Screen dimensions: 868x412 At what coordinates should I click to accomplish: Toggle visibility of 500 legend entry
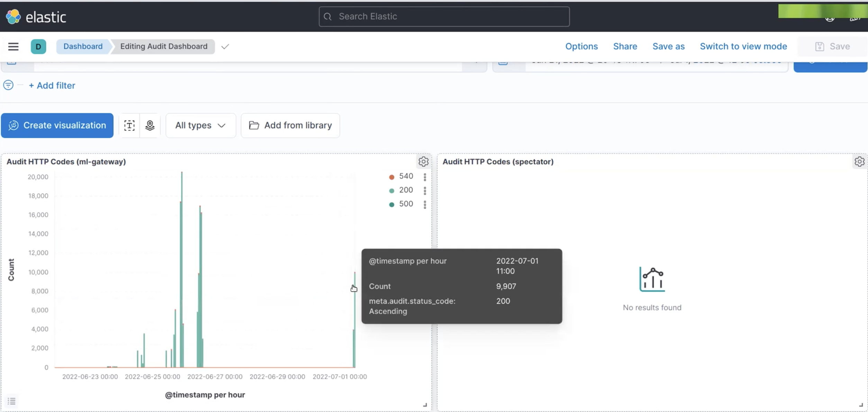406,204
